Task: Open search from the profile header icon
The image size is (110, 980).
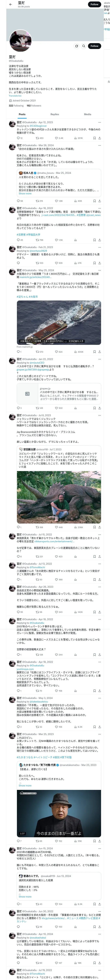Action: click(x=83, y=46)
